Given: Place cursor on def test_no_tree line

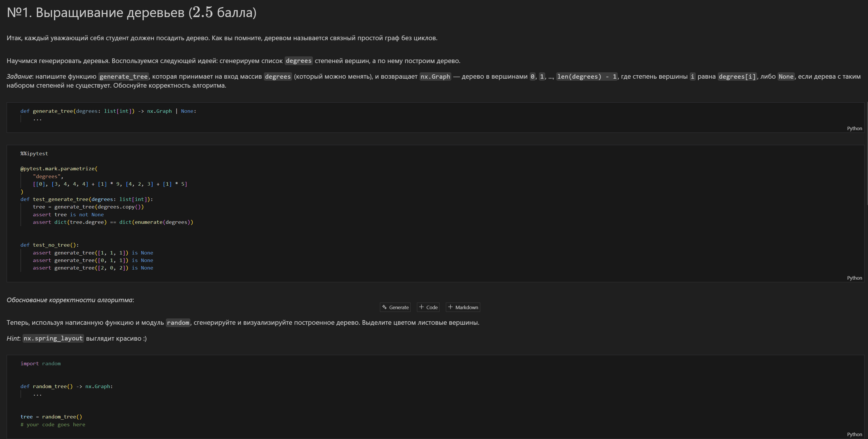Looking at the screenshot, I should click(x=49, y=245).
